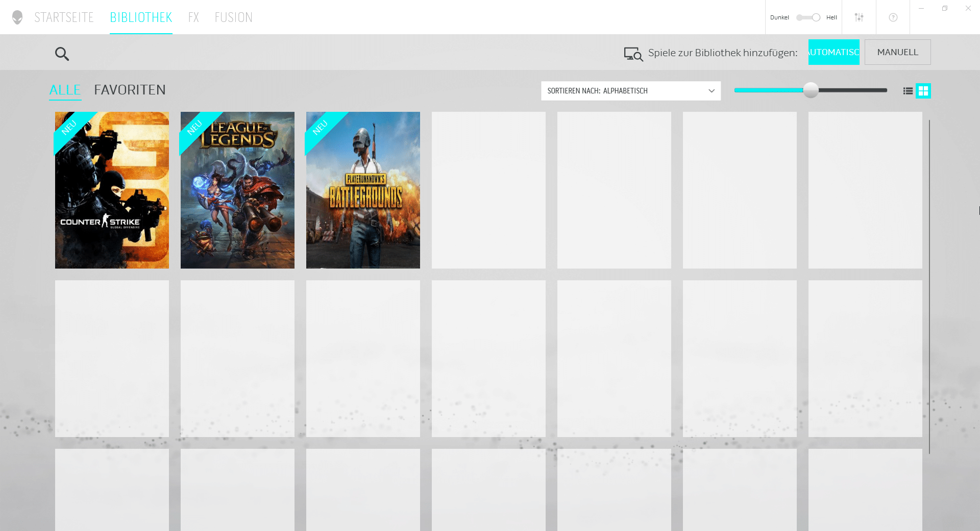Switch to list view icon
The height and width of the screenshot is (531, 980).
pos(908,91)
